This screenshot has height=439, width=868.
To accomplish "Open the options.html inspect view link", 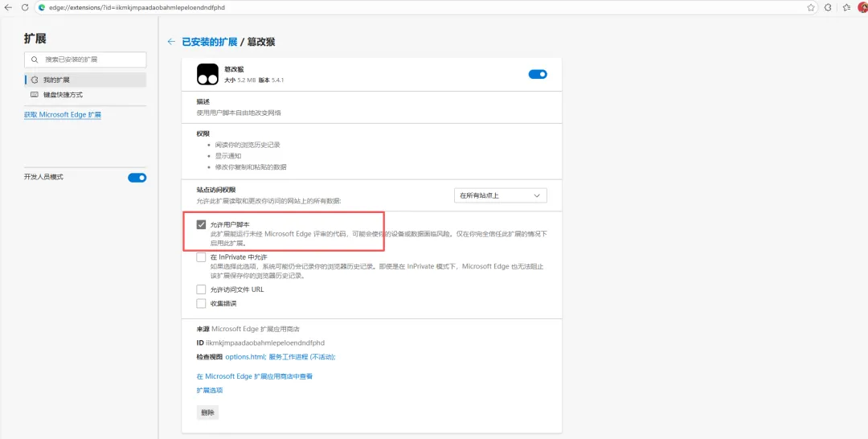I will tap(246, 357).
